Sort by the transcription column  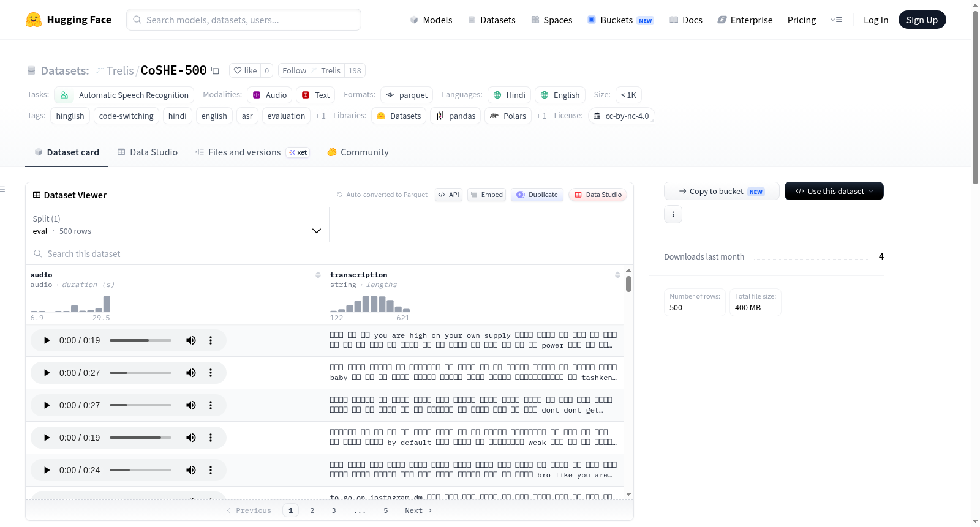[x=617, y=275]
